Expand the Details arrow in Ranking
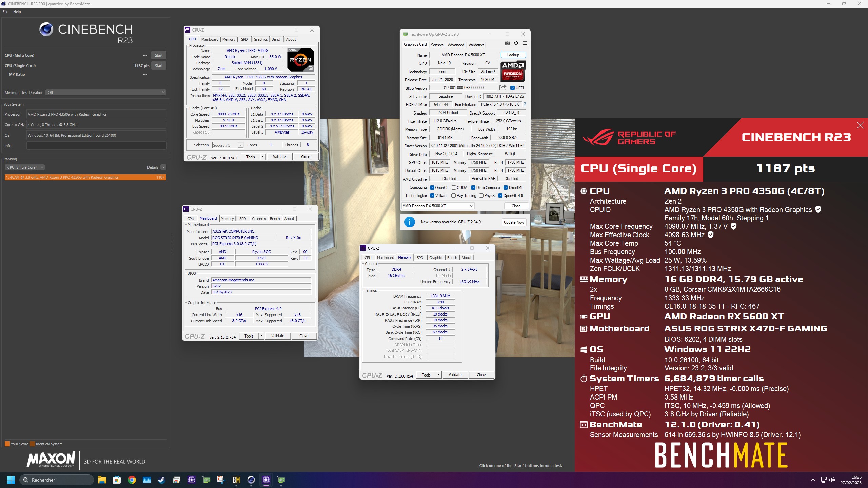 pos(163,167)
